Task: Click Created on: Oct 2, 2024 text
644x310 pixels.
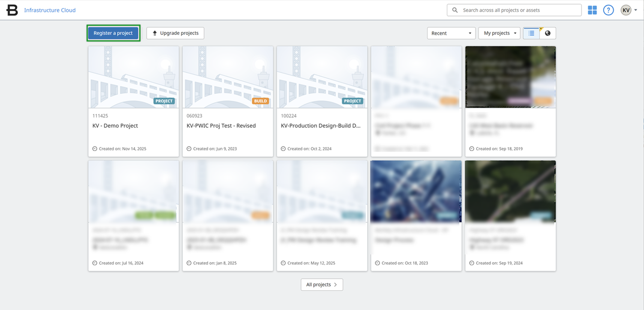Action: [x=310, y=149]
